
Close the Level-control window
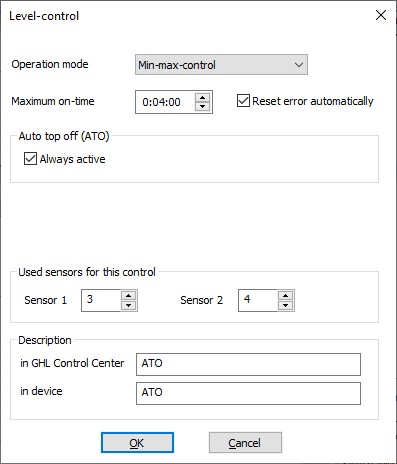(x=381, y=15)
